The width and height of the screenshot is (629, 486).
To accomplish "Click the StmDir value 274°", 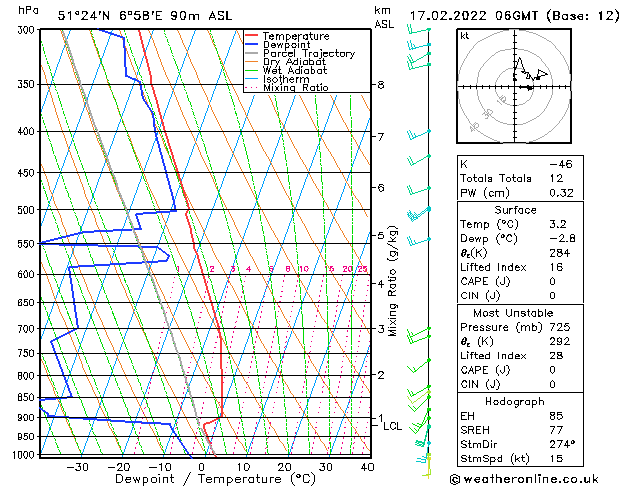I will (562, 444).
